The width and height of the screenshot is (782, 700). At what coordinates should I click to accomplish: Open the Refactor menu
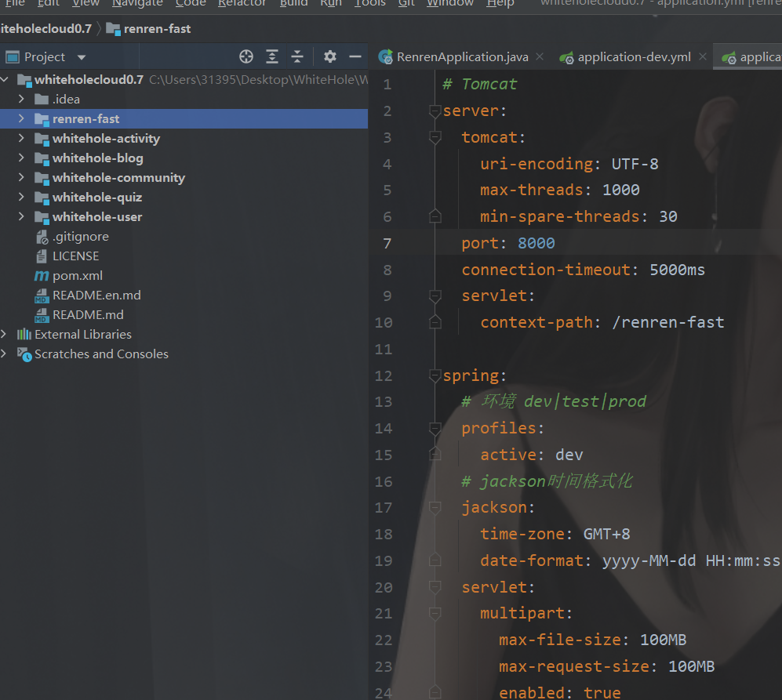click(242, 3)
